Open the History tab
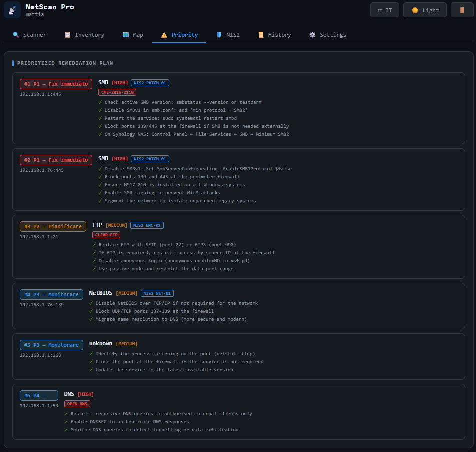Image resolution: width=476 pixels, height=452 pixels. click(274, 35)
